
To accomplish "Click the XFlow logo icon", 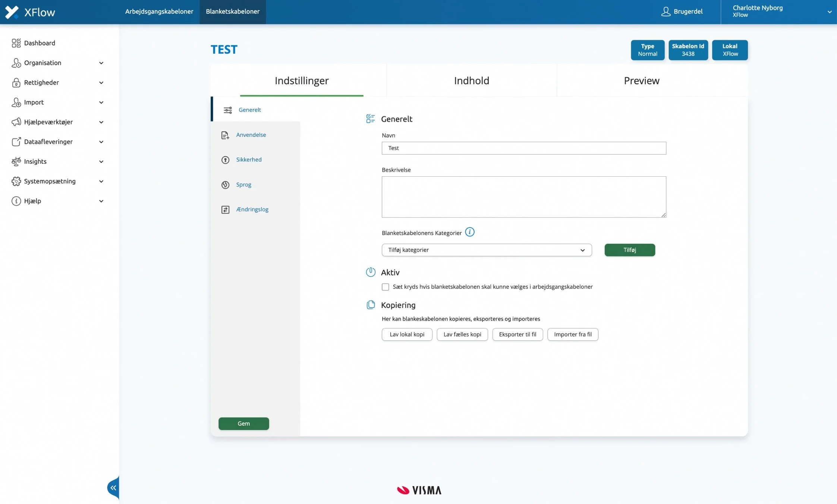I will click(12, 12).
